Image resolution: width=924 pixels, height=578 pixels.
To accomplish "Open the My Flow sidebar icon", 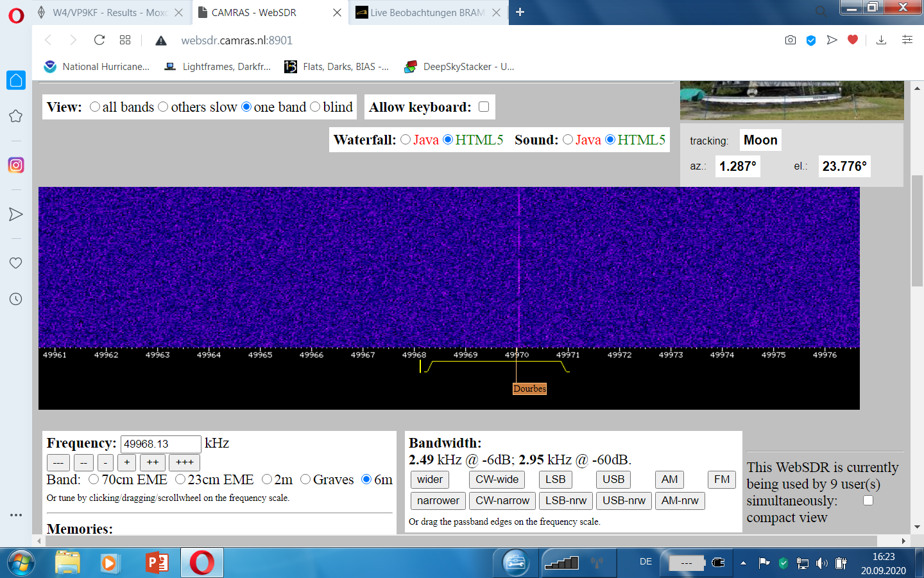I will (16, 215).
